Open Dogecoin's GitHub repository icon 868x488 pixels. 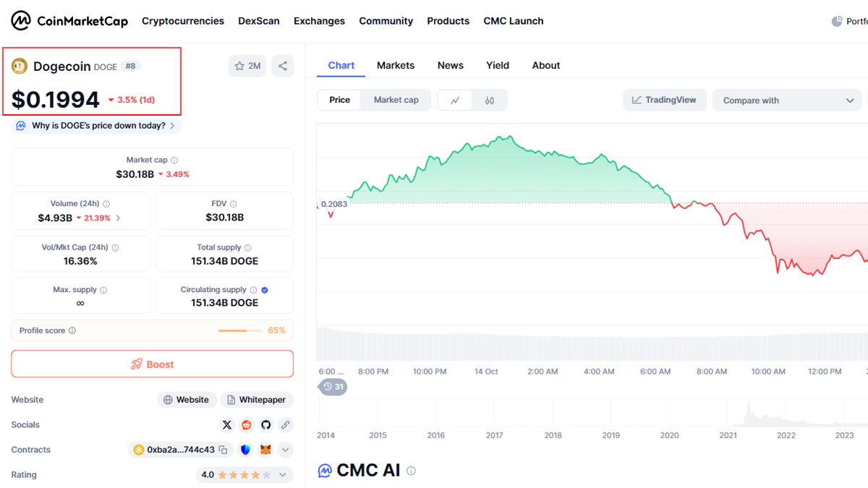tap(265, 425)
